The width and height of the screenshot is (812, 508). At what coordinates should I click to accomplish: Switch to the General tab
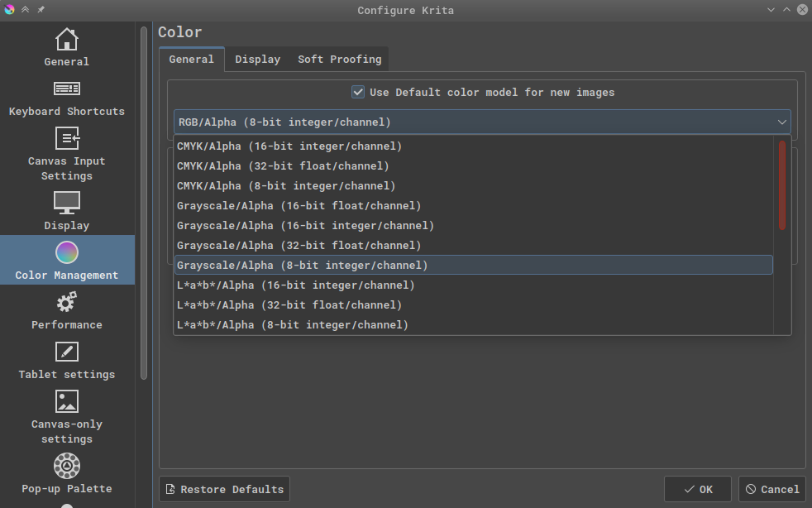[192, 59]
